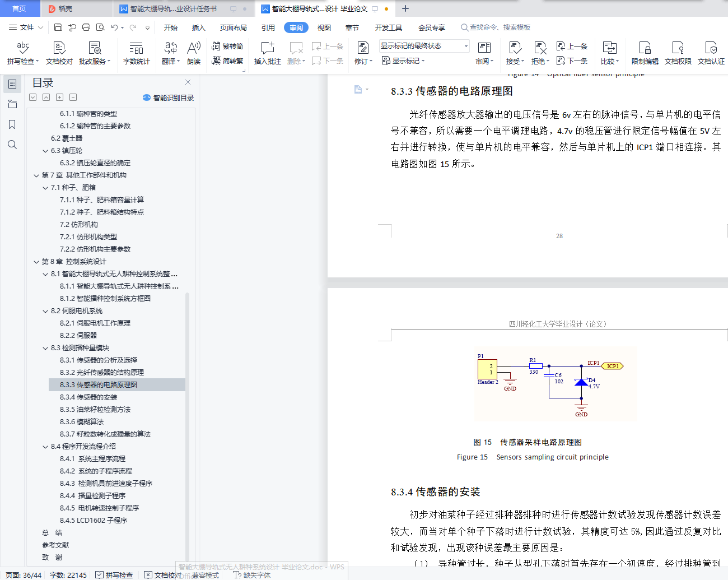Select the outline 目录 icon in the left sidebar
728x580 pixels.
(x=12, y=84)
